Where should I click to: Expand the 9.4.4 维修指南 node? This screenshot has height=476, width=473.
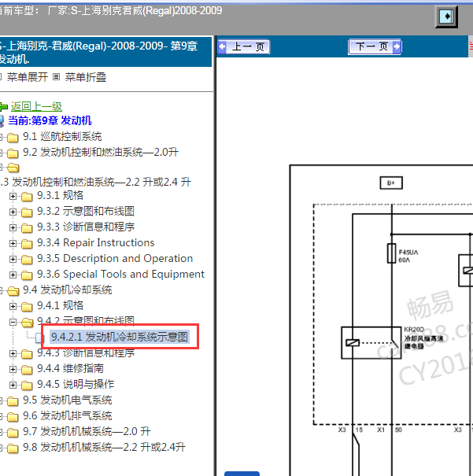click(13, 370)
